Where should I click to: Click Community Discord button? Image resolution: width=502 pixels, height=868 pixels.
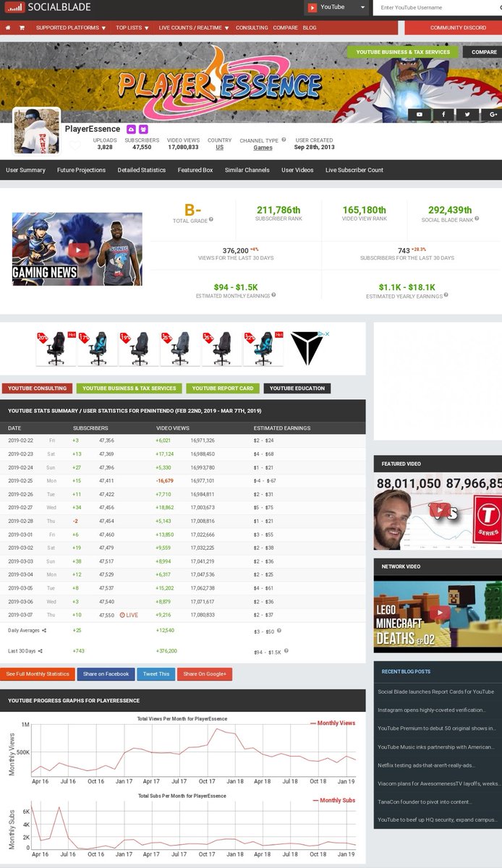click(453, 27)
